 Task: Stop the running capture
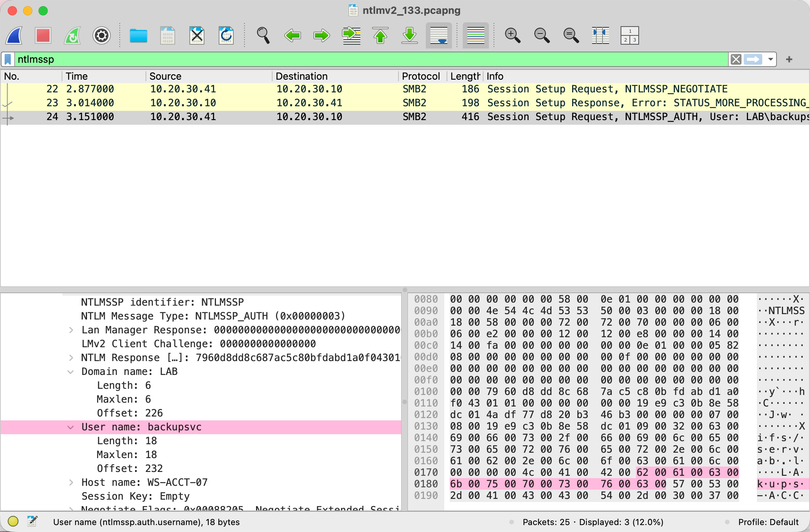[43, 36]
